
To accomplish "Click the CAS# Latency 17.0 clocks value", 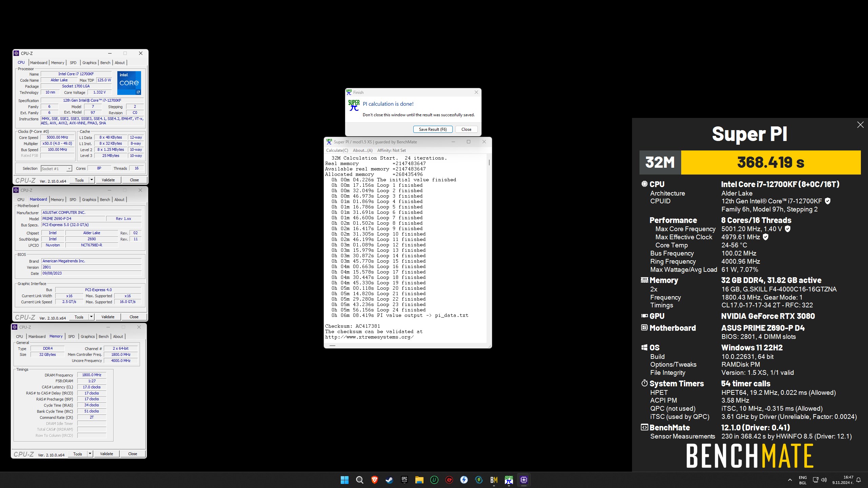I will pyautogui.click(x=92, y=387).
